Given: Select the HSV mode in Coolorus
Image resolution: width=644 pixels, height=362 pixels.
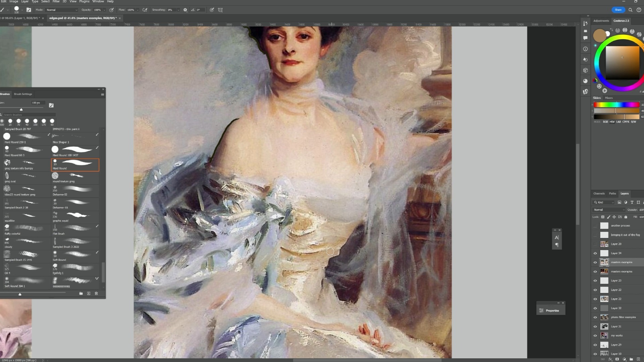Looking at the screenshot, I should tap(612, 122).
